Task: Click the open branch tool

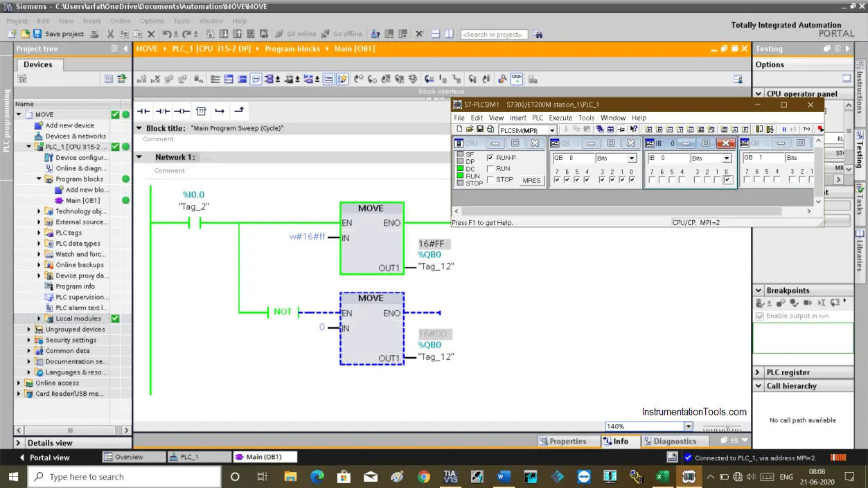Action: pos(220,111)
